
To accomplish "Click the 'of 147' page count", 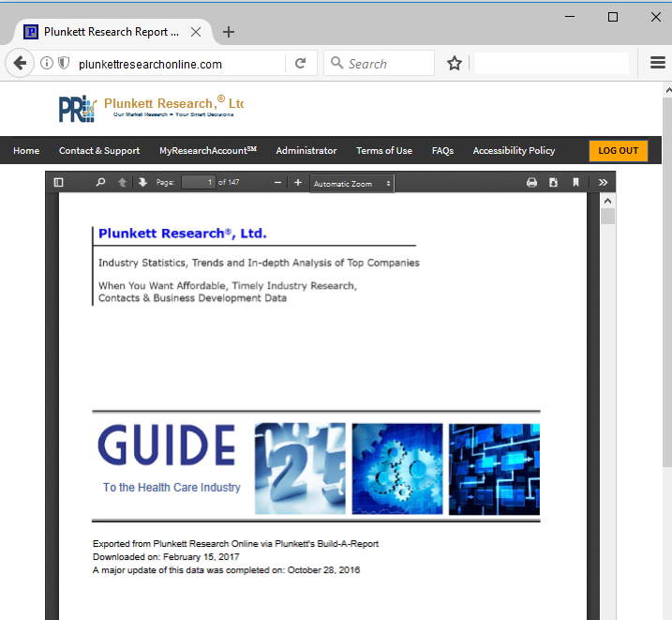I will (x=229, y=182).
